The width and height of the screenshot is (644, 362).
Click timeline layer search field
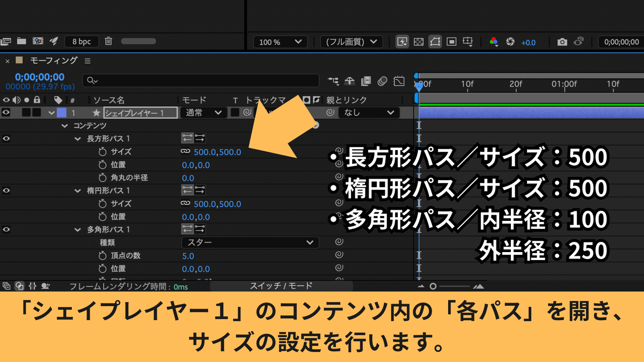[201, 80]
